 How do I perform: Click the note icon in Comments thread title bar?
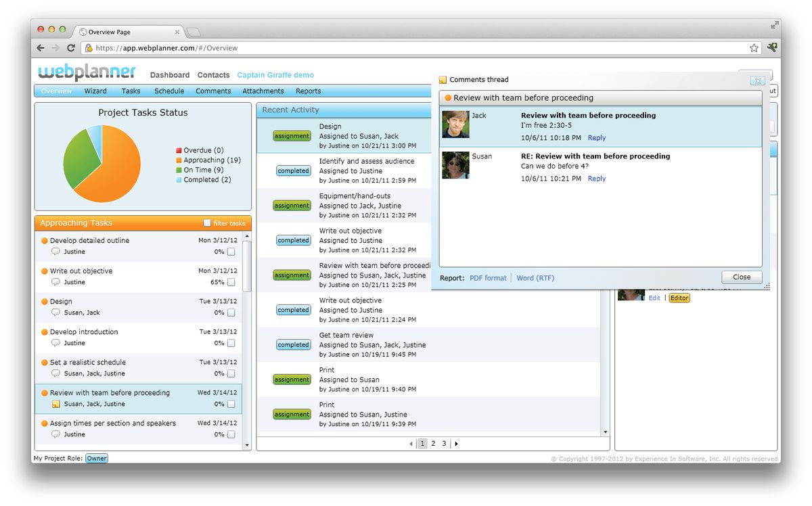444,79
